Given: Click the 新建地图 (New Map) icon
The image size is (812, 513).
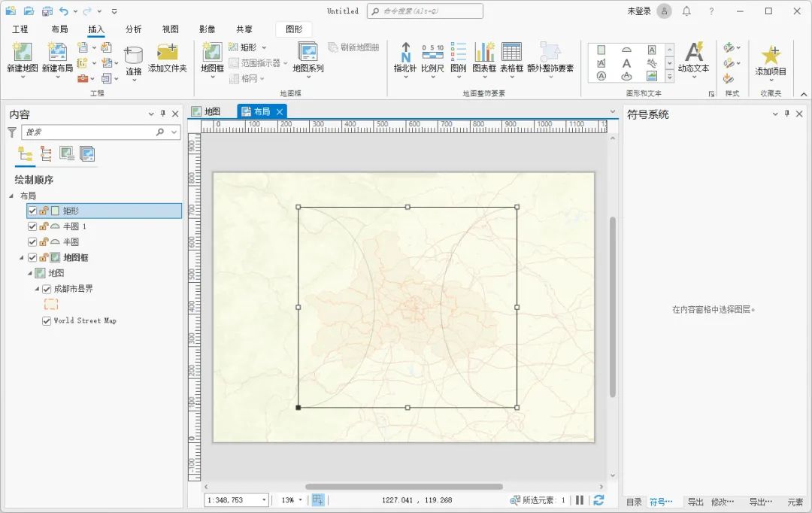Looking at the screenshot, I should click(23, 53).
